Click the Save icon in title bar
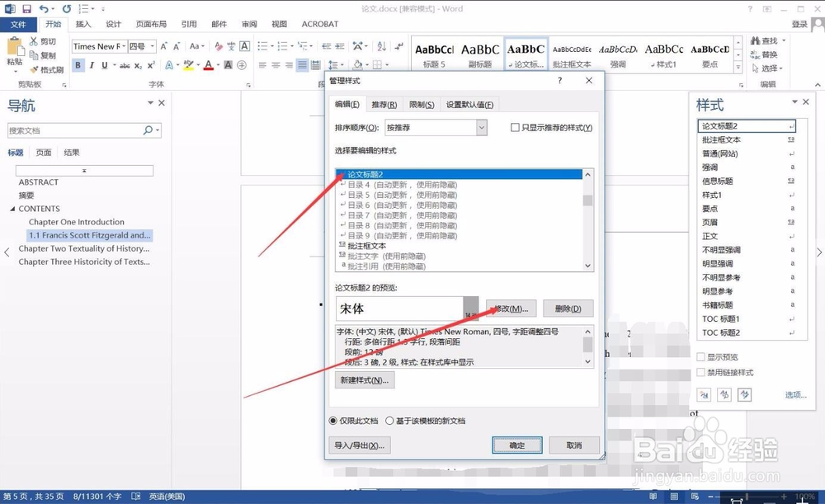This screenshot has width=825, height=504. 26,8
